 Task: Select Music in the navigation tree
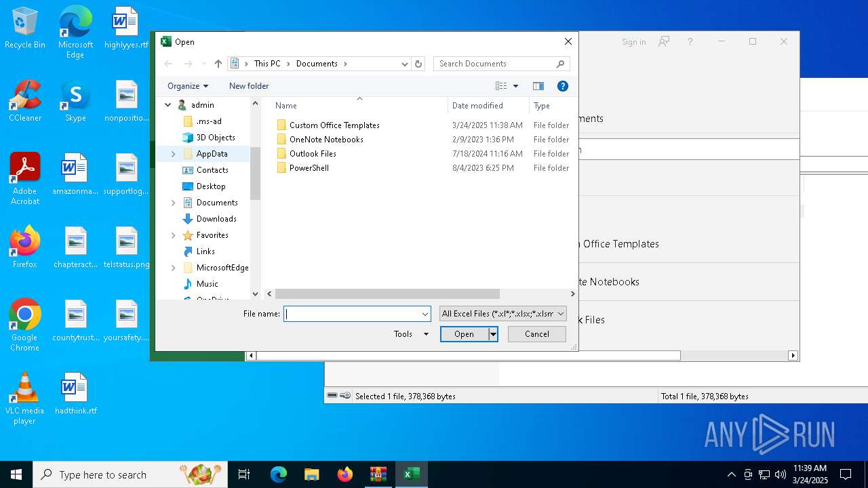pos(208,284)
